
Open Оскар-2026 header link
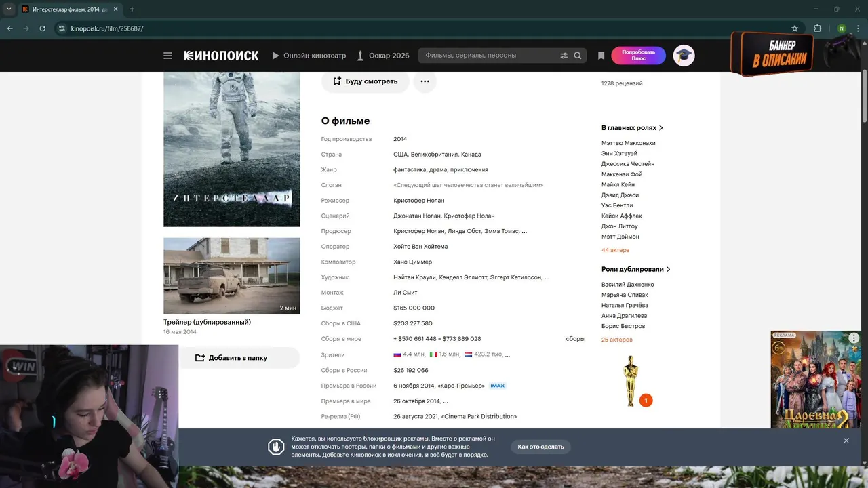coord(383,56)
